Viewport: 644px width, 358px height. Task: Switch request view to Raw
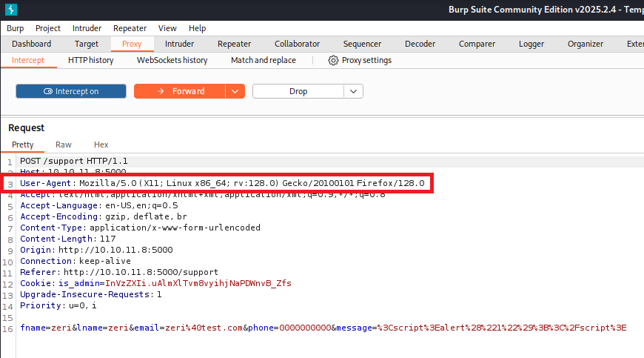[x=64, y=145]
